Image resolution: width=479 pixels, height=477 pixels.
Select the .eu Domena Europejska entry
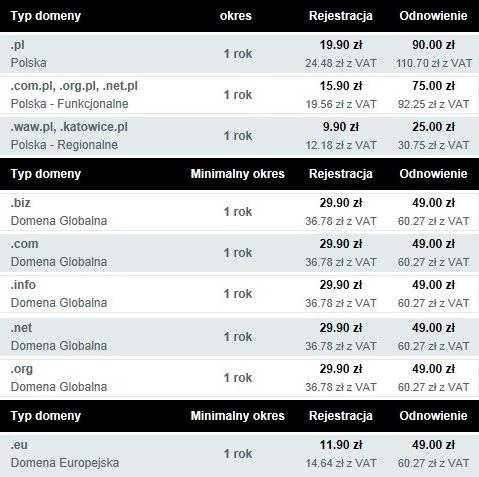pos(239,454)
